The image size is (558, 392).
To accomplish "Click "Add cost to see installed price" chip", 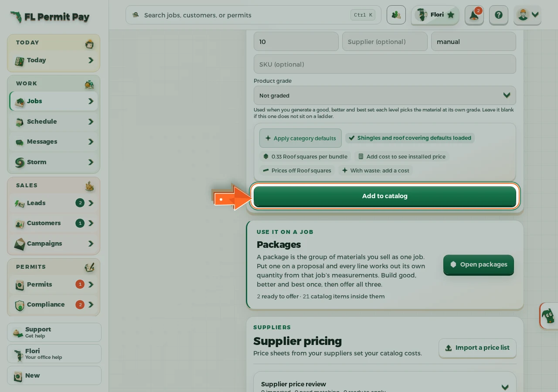I will point(401,156).
